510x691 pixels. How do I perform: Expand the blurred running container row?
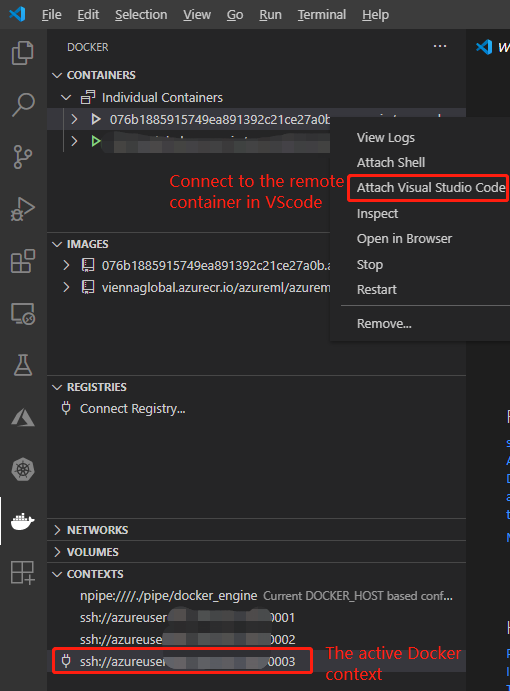point(74,141)
